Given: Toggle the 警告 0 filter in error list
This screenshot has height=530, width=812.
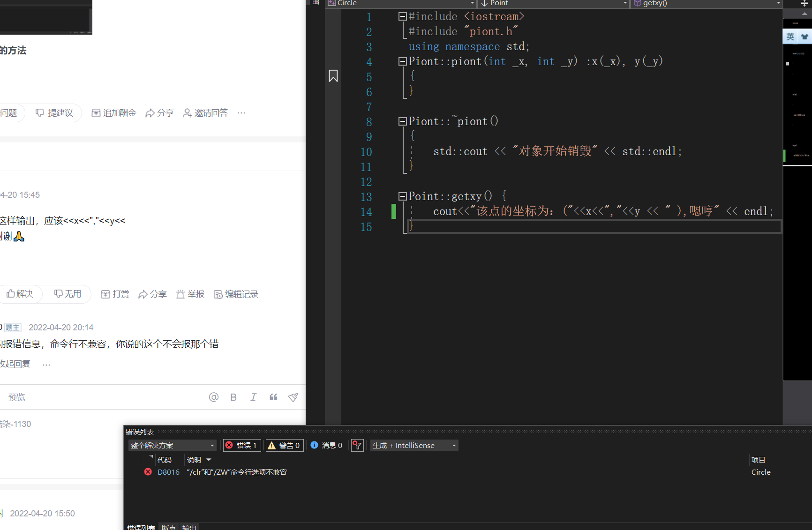Looking at the screenshot, I should pos(284,445).
